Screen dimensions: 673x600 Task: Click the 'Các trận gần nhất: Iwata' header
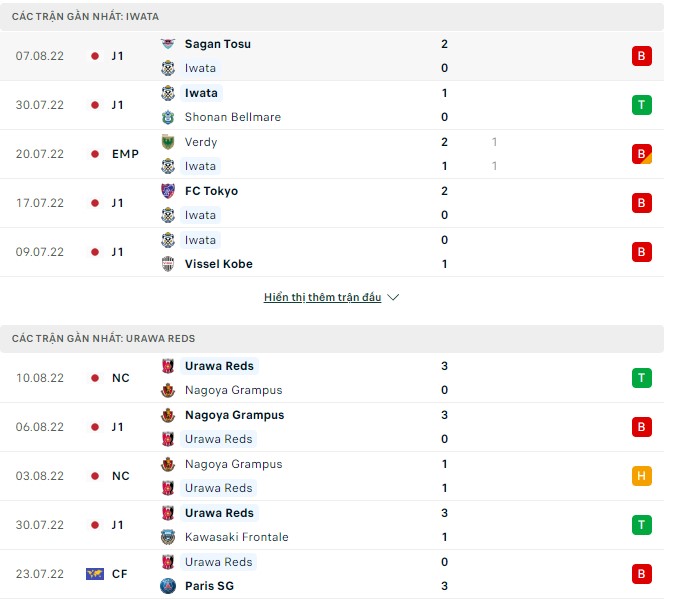pyautogui.click(x=71, y=17)
